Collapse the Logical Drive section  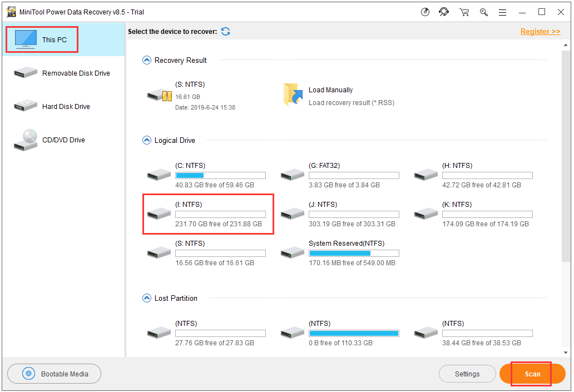pyautogui.click(x=146, y=140)
